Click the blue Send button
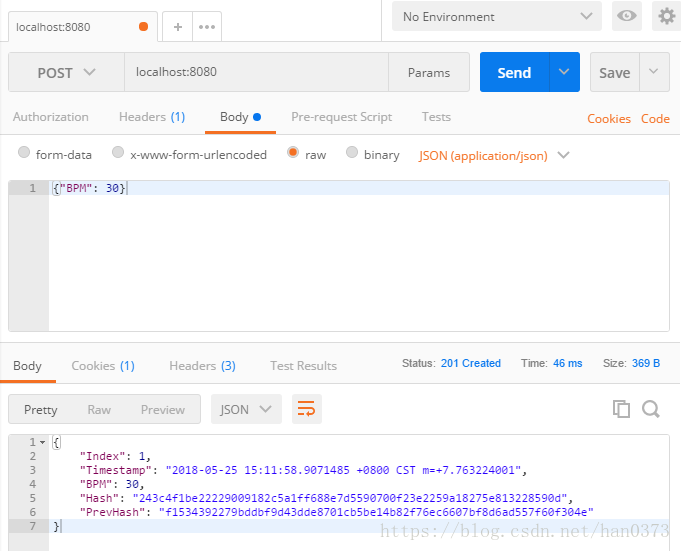Screen dimensions: 681x551 pyautogui.click(x=514, y=72)
